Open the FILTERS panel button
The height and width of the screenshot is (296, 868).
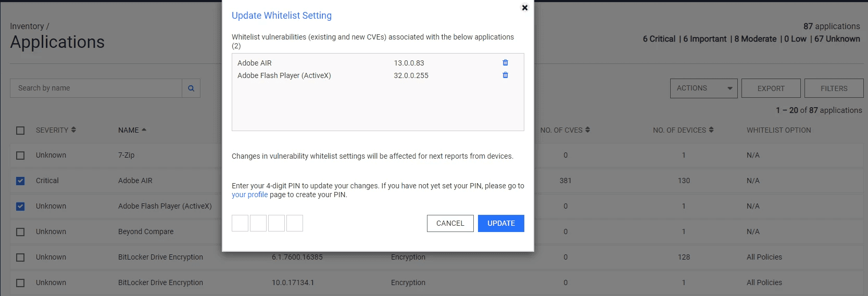[834, 88]
